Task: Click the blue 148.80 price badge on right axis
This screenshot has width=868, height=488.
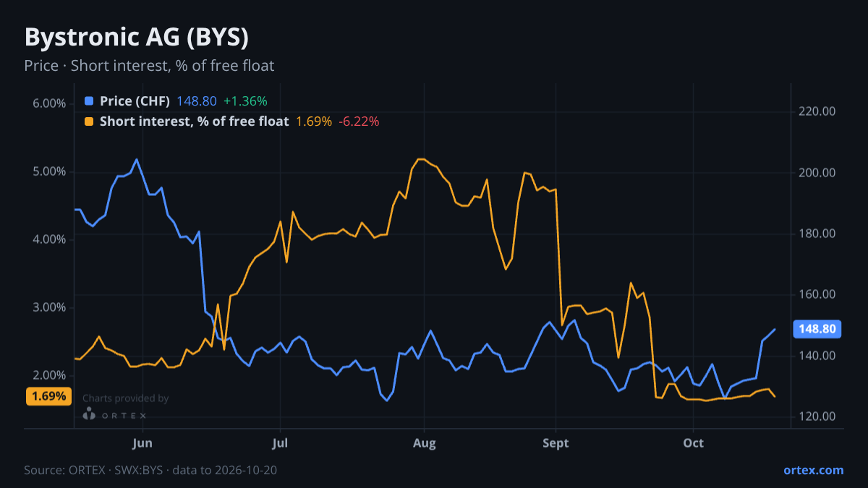Action: coord(818,329)
